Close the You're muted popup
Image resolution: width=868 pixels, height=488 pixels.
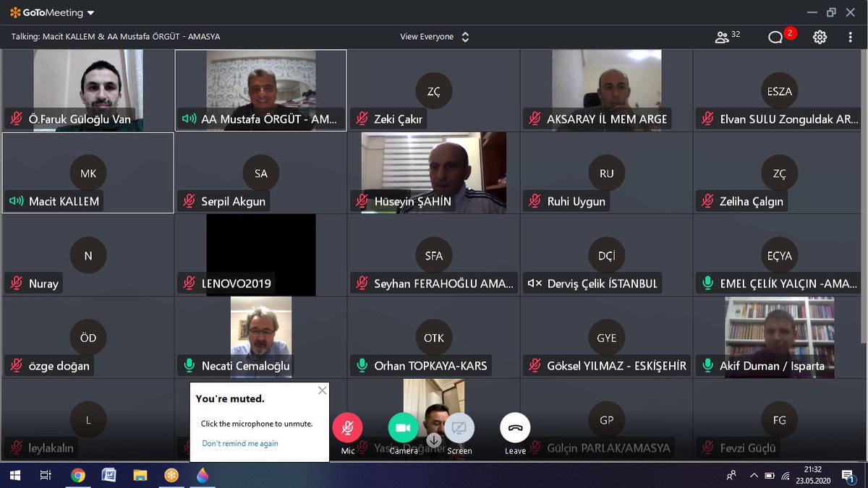click(322, 390)
